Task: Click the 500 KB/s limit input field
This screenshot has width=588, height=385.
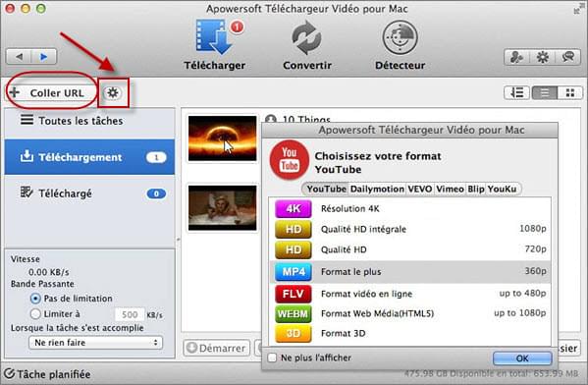Action: tap(130, 314)
